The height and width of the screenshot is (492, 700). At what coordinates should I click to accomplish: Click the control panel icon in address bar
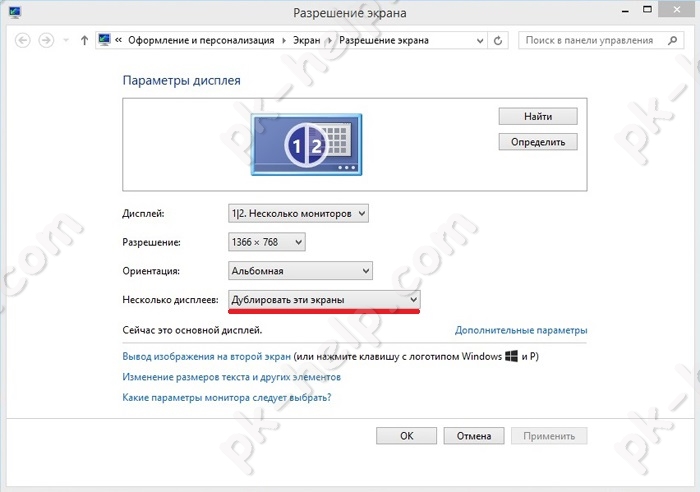104,40
